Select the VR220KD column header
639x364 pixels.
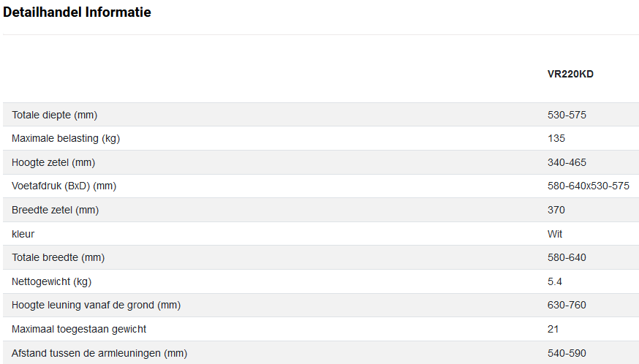tap(570, 74)
